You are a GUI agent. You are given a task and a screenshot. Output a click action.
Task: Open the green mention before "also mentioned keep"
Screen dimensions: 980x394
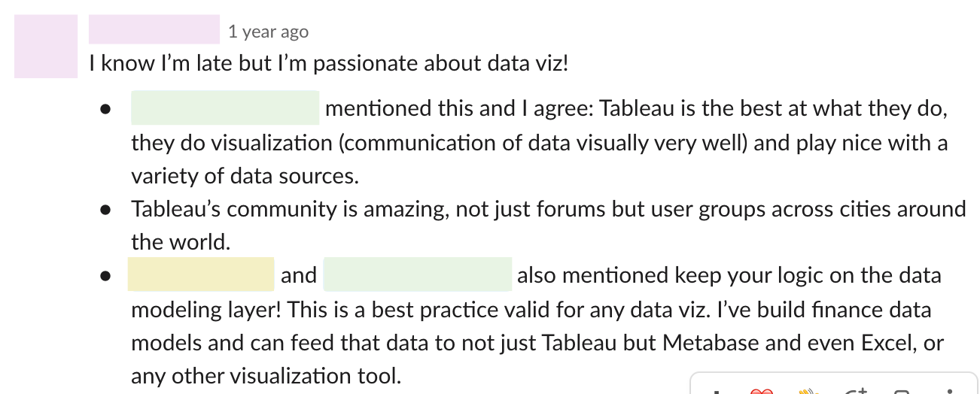click(x=418, y=274)
